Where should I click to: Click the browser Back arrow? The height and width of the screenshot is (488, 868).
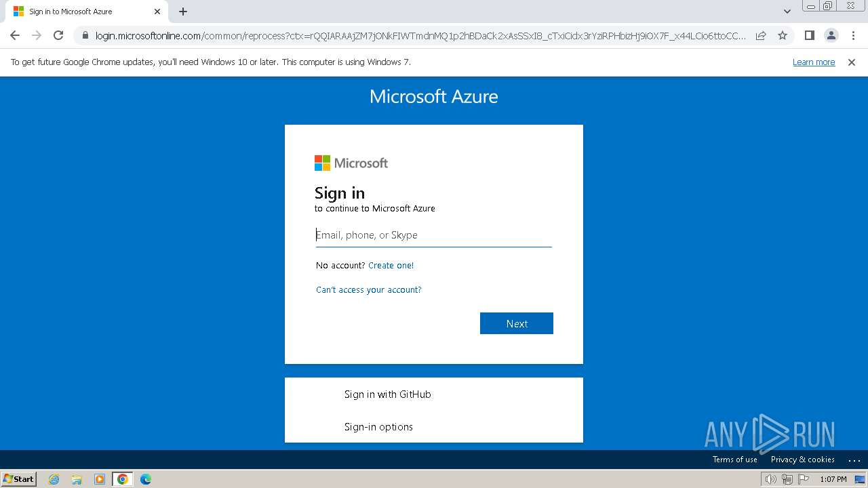15,35
